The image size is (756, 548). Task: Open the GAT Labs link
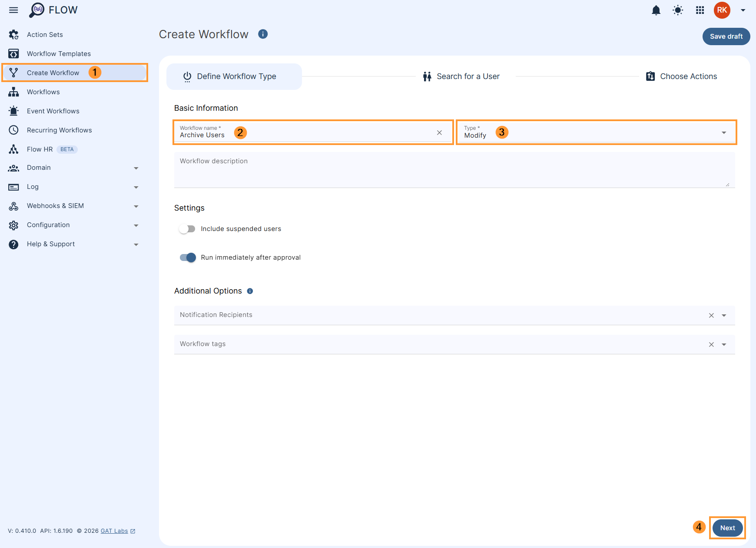pos(114,531)
